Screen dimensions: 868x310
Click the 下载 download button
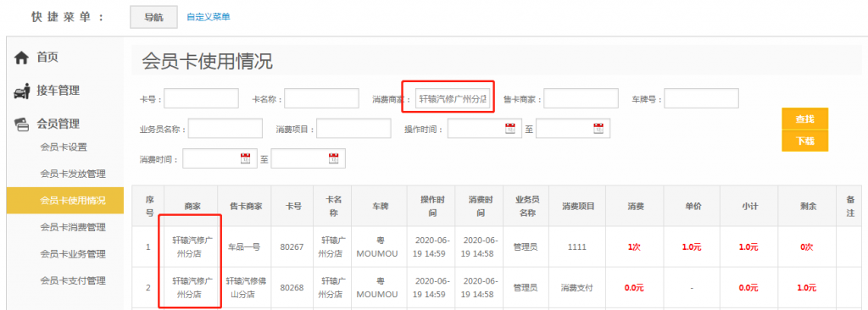pyautogui.click(x=805, y=141)
